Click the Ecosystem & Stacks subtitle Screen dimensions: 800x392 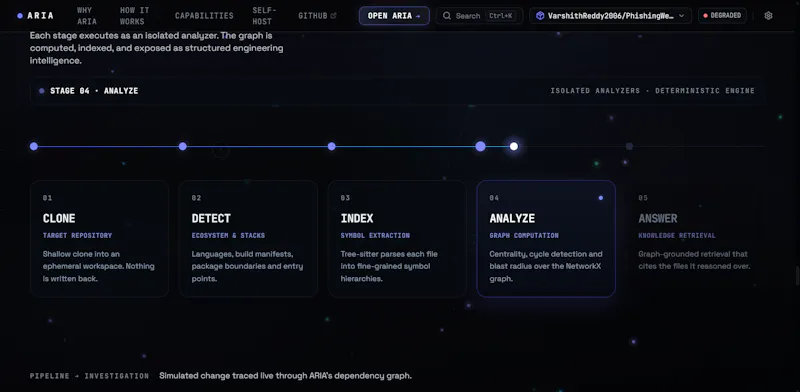(228, 236)
